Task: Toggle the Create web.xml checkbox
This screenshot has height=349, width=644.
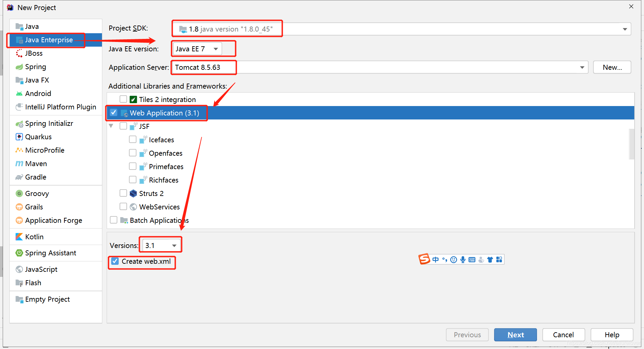Action: pyautogui.click(x=115, y=261)
